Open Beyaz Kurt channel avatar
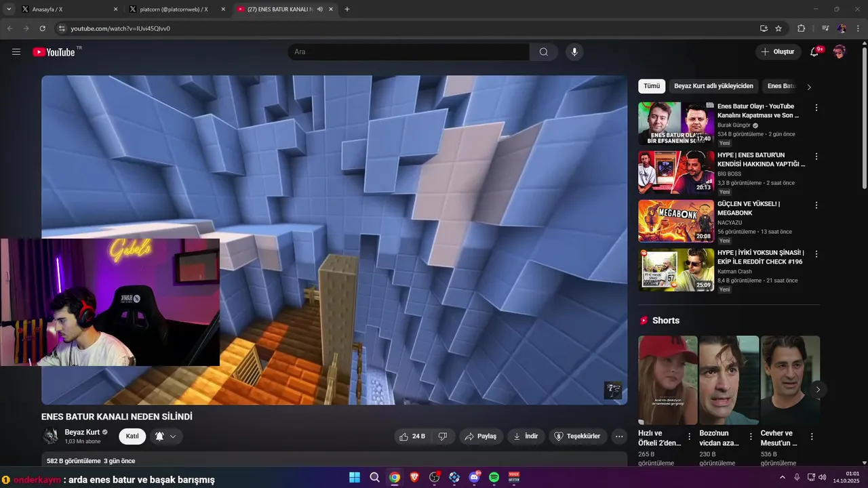Viewport: 868px width, 488px height. (50, 436)
